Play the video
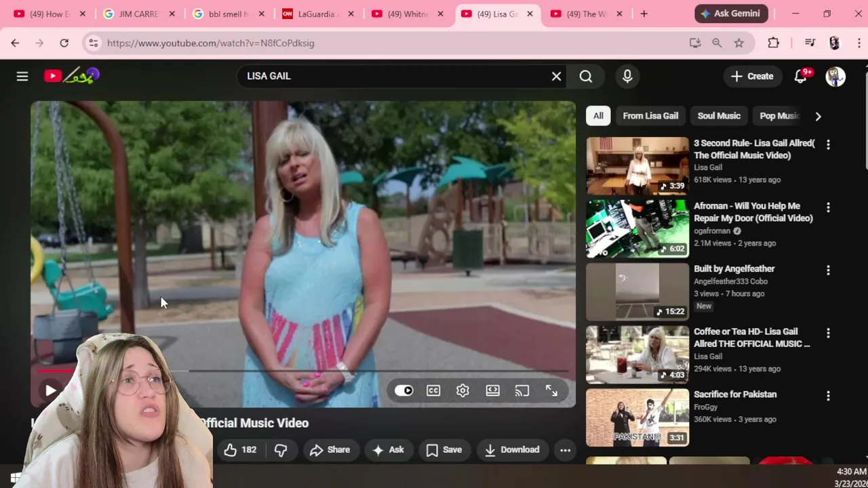 tap(50, 390)
